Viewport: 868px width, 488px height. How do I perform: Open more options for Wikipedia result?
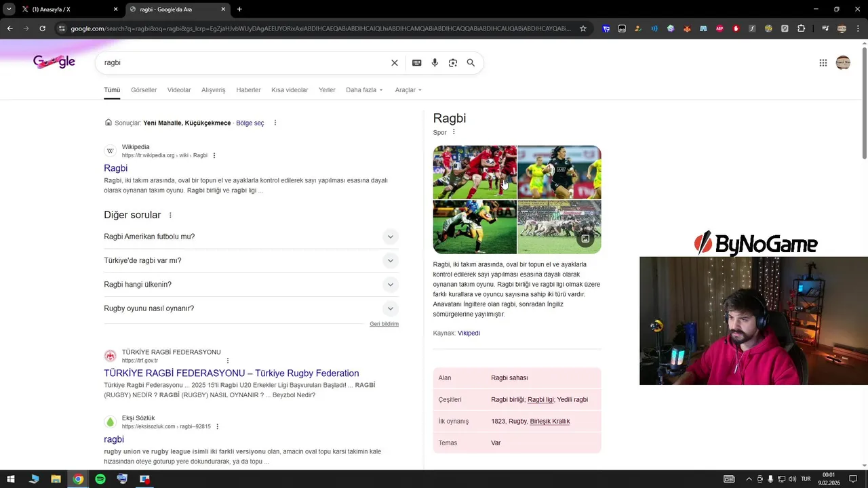click(x=214, y=155)
